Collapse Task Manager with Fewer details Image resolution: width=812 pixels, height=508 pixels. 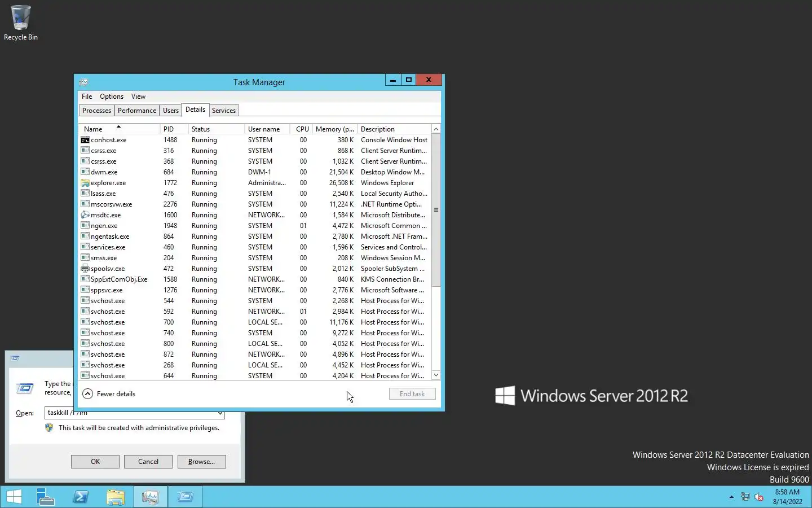109,394
